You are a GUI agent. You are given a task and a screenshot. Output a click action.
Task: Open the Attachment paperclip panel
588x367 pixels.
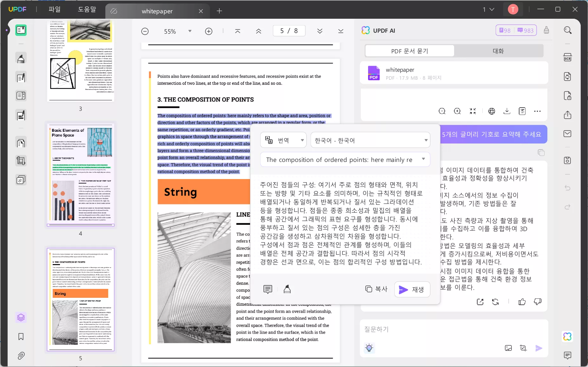coord(21,356)
